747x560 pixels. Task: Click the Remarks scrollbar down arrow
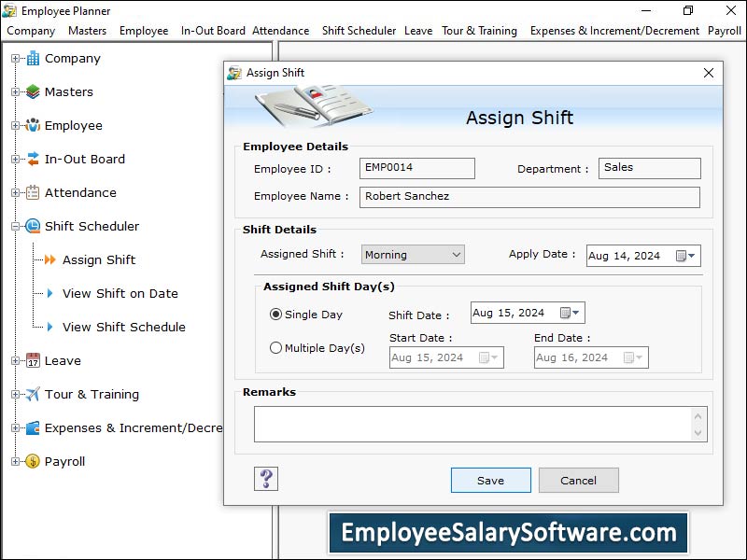(x=698, y=432)
